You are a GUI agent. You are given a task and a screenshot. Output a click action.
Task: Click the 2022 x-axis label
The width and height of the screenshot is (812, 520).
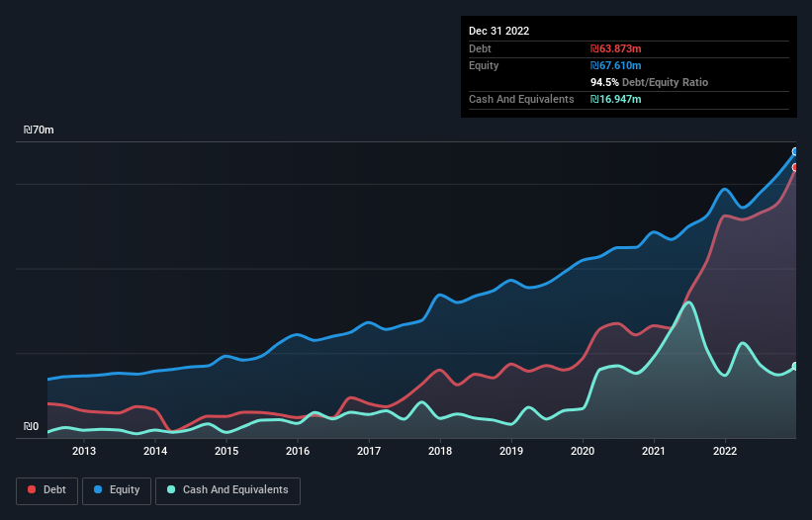[725, 451]
